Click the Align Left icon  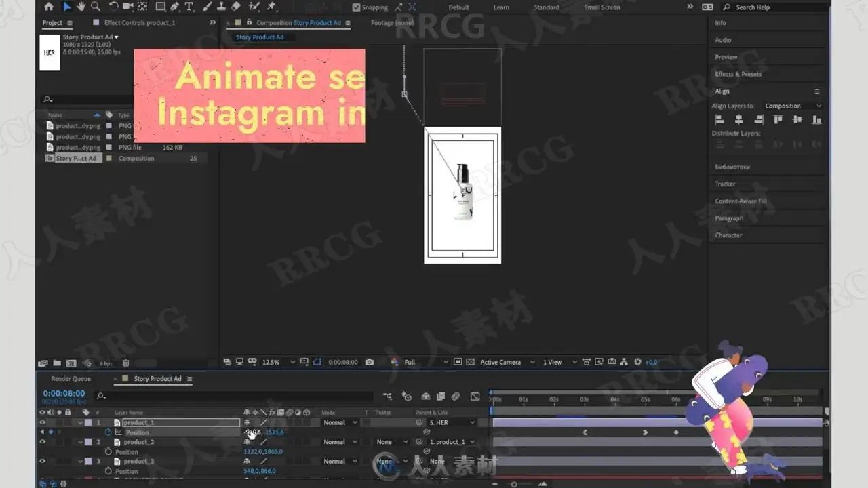click(x=719, y=119)
